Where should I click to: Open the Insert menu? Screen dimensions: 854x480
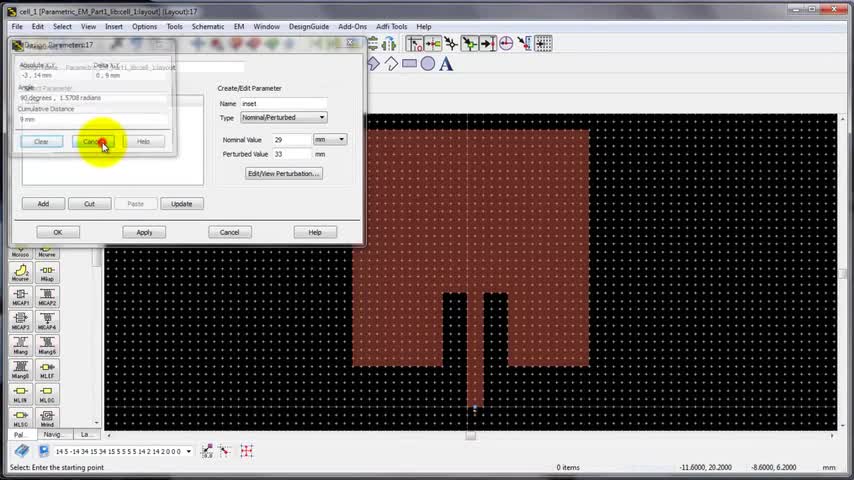[x=114, y=26]
